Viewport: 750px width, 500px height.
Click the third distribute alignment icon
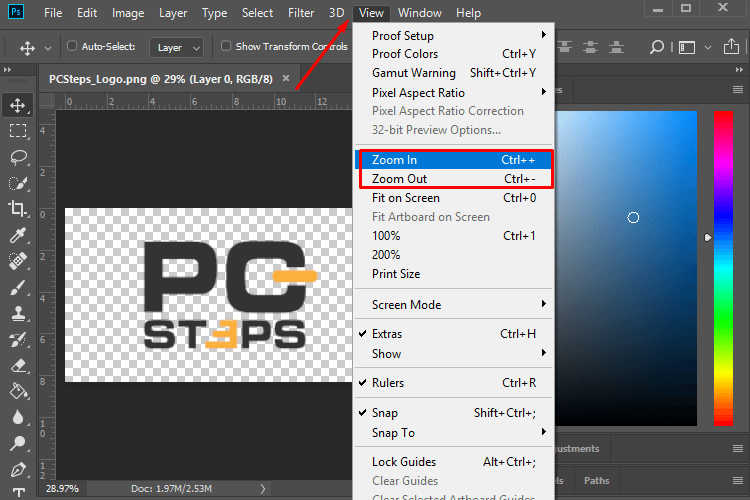coord(616,47)
